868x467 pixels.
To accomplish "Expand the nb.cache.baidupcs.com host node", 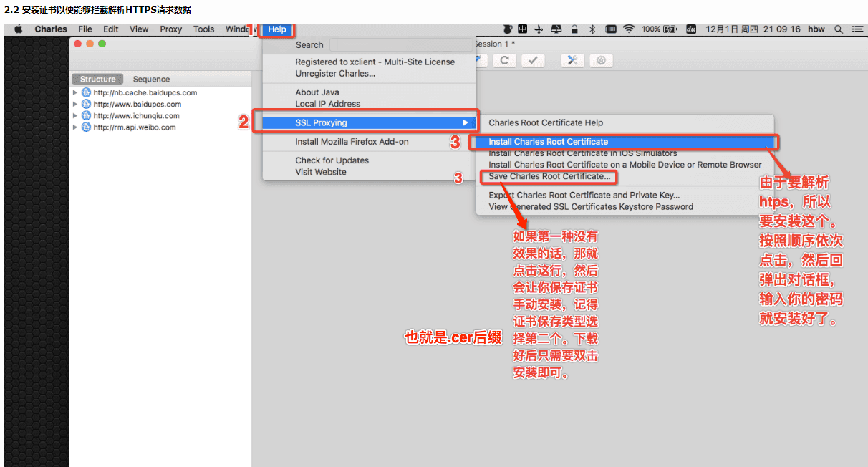I will click(75, 92).
